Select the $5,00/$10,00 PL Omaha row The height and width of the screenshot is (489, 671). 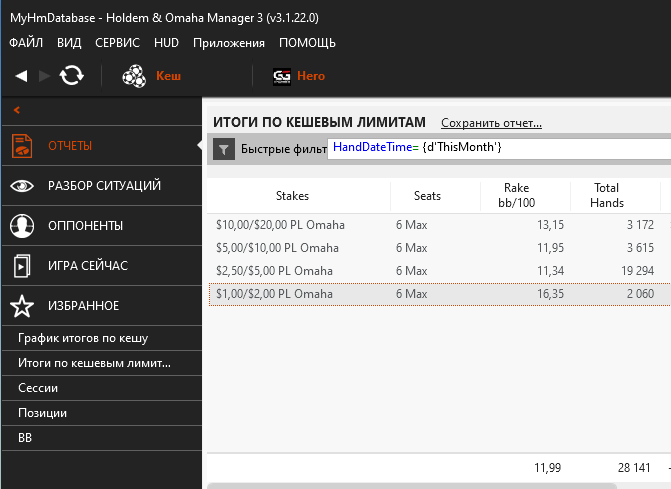coord(439,248)
